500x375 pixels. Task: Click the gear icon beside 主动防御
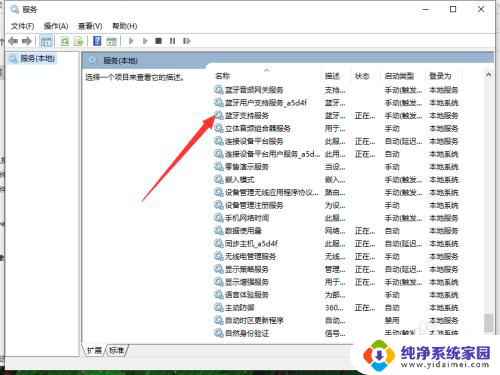point(219,307)
